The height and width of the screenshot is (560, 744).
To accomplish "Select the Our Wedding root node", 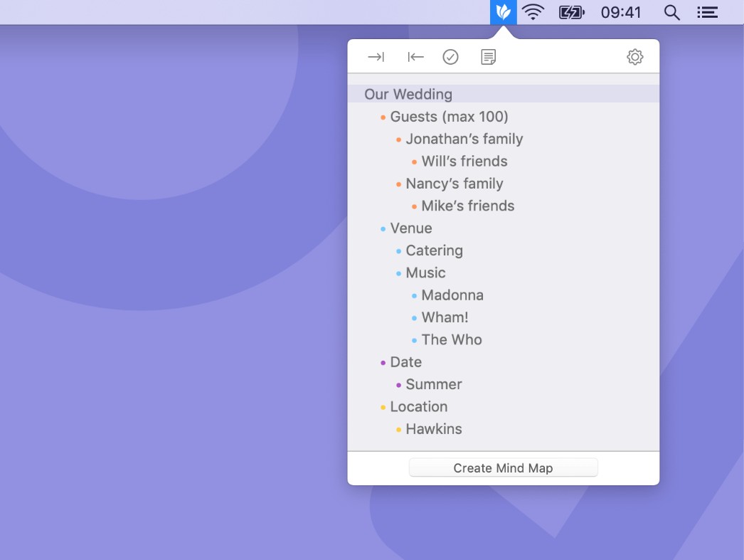I will pos(408,94).
